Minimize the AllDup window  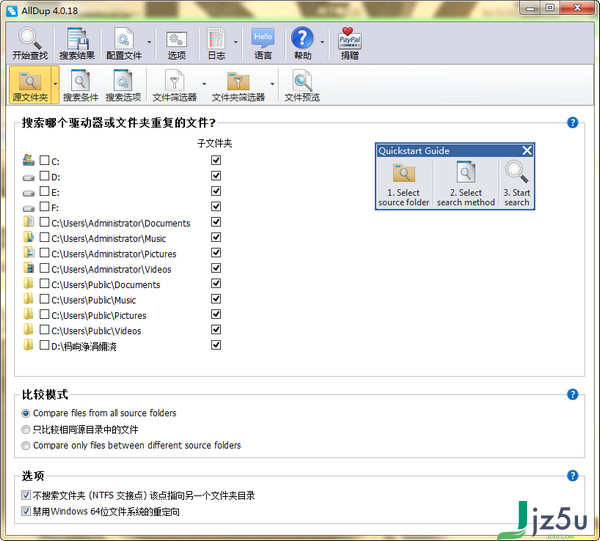click(x=531, y=8)
